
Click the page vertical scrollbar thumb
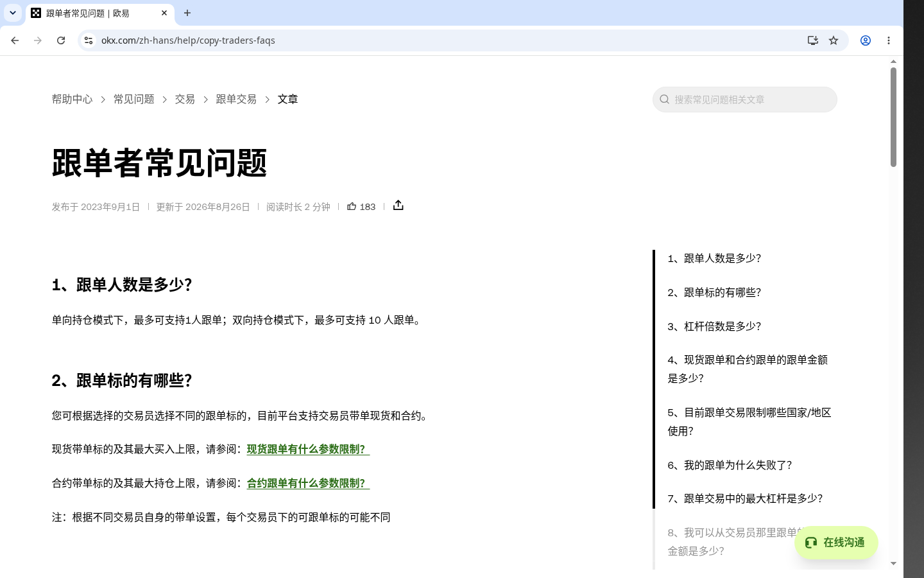click(893, 117)
